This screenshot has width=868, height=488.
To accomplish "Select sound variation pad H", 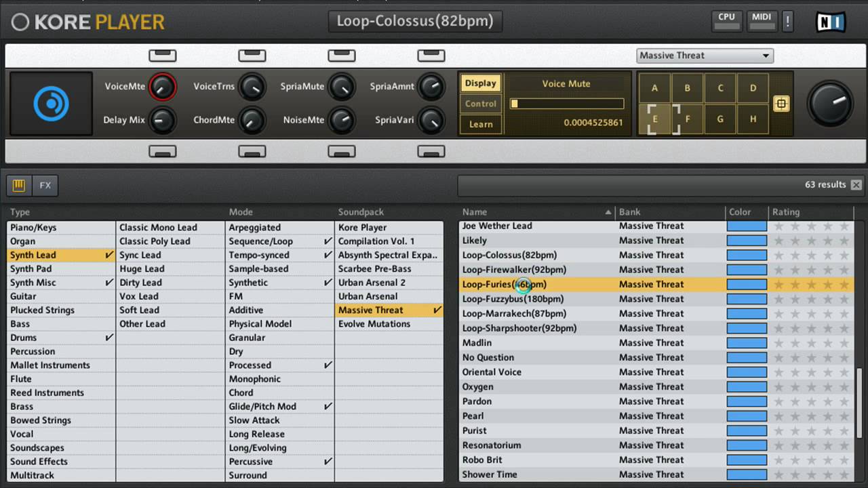I will (753, 119).
